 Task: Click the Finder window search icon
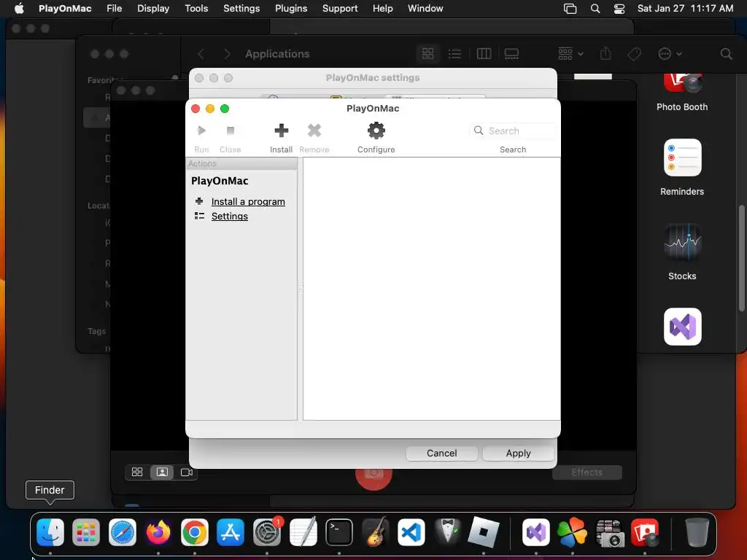[x=726, y=53]
